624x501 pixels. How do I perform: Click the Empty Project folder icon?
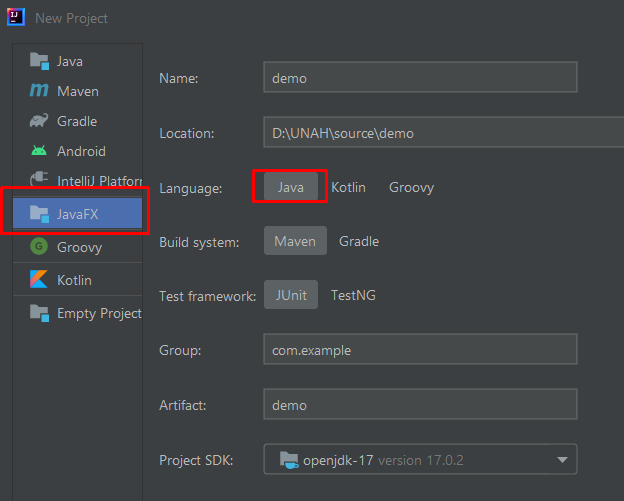point(39,313)
